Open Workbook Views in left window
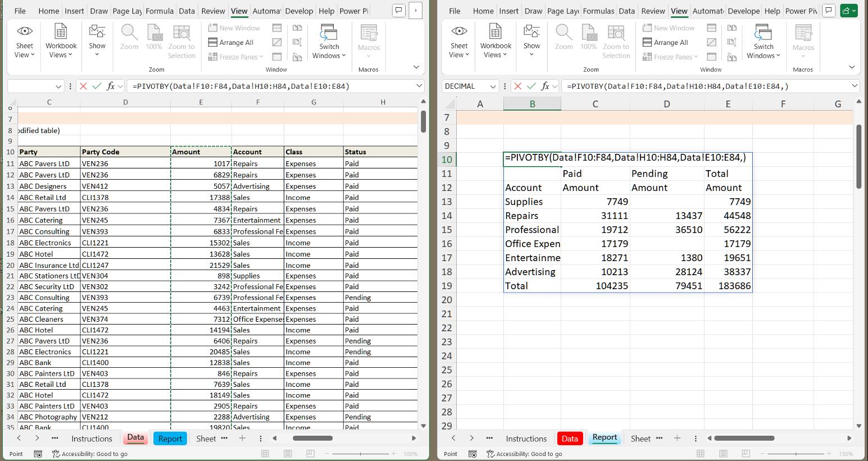This screenshot has height=461, width=868. [x=61, y=41]
